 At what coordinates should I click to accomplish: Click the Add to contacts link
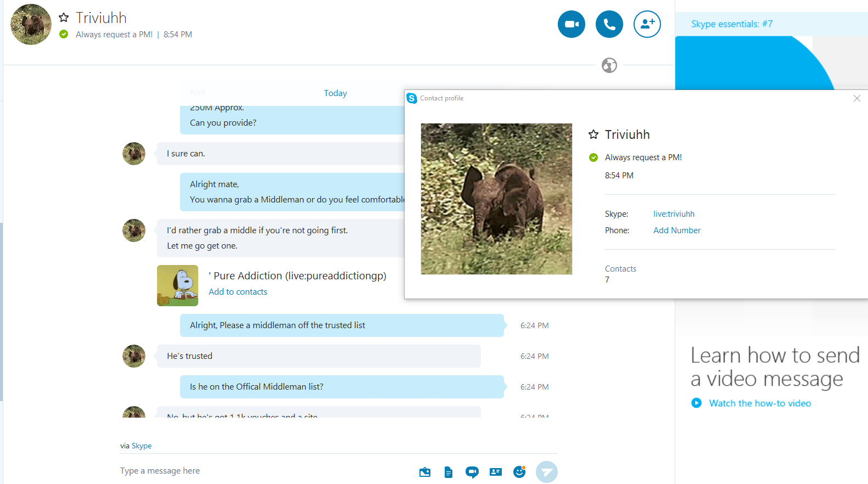point(238,292)
